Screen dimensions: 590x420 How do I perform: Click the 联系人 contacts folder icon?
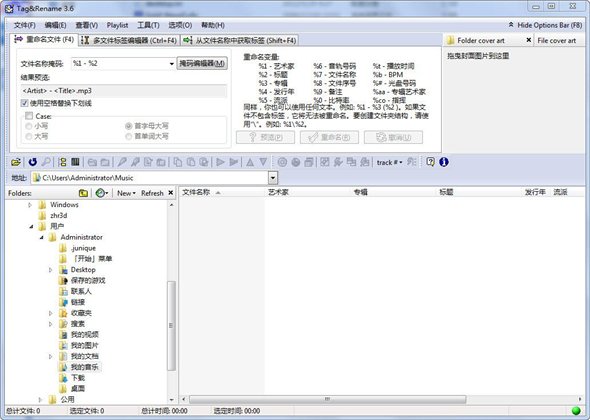click(63, 291)
